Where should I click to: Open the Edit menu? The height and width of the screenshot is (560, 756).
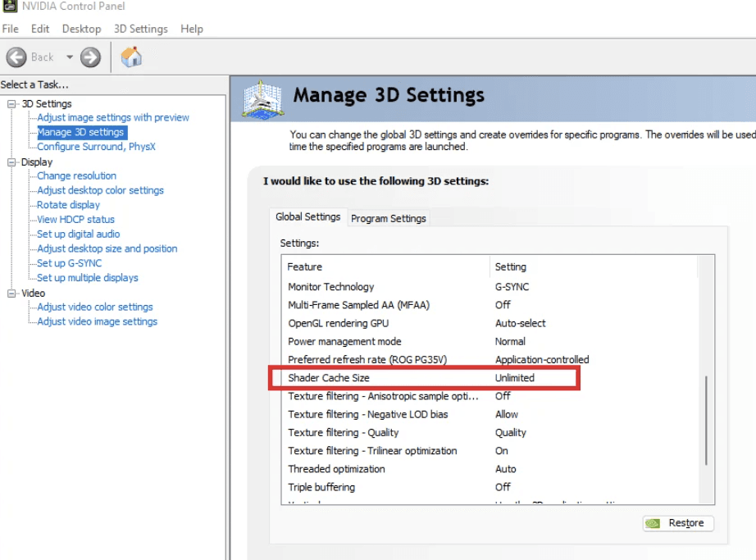[x=40, y=29]
